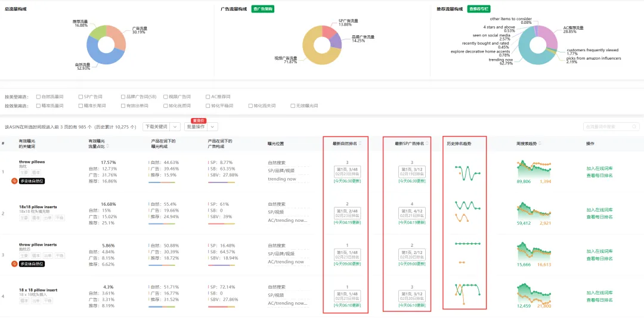Sort by 周搜索趋势 column arrows

539,143
